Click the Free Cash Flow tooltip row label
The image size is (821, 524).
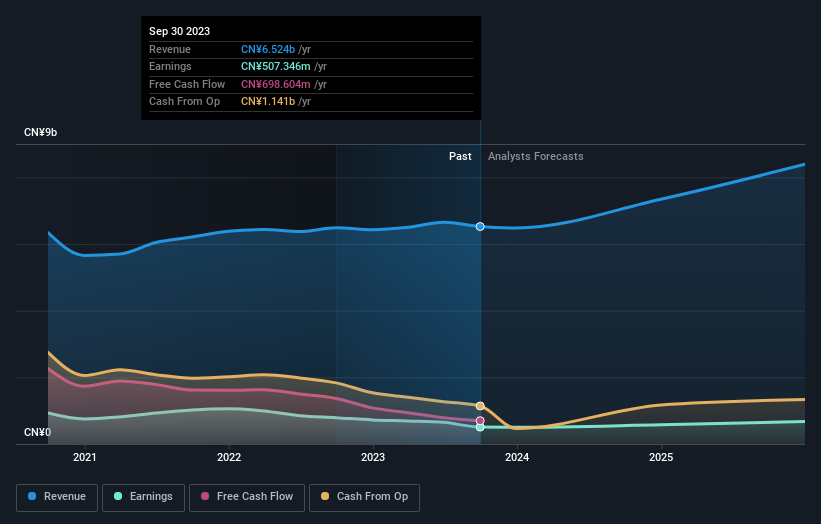(x=187, y=84)
